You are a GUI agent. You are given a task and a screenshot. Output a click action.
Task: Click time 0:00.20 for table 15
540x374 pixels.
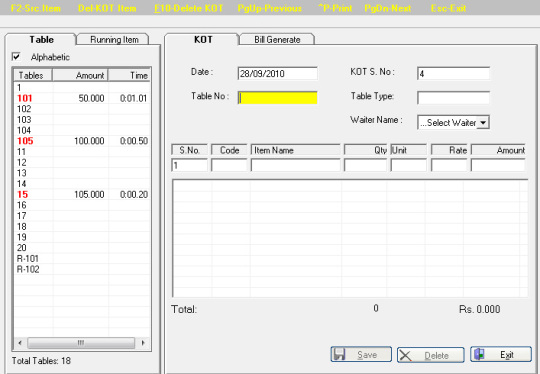click(134, 194)
